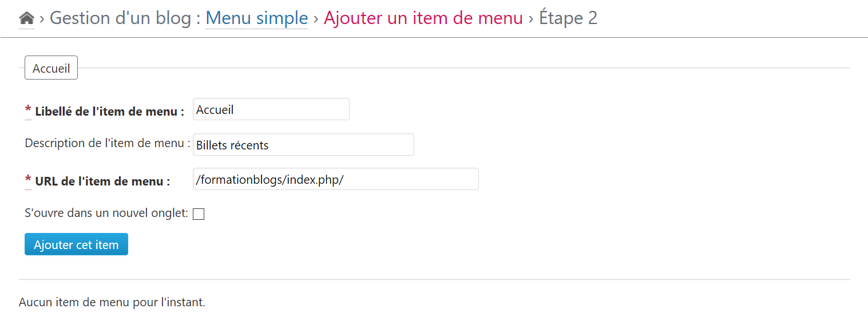
Task: Click the required asterisk beside Libellé
Action: point(28,110)
